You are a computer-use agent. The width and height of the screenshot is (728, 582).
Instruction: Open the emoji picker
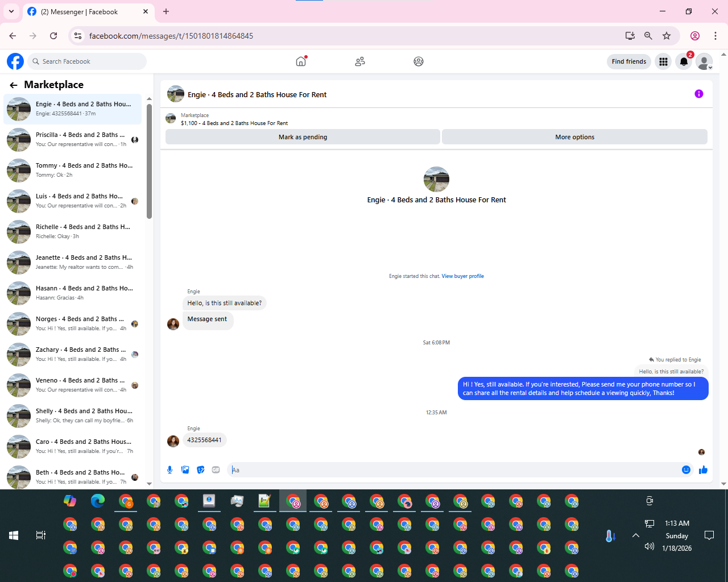(686, 469)
